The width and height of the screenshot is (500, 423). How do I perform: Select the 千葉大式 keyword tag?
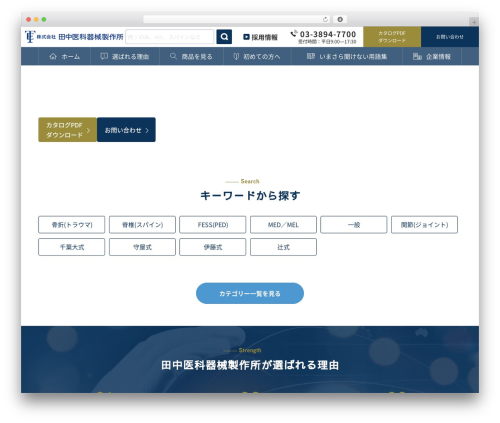72,247
